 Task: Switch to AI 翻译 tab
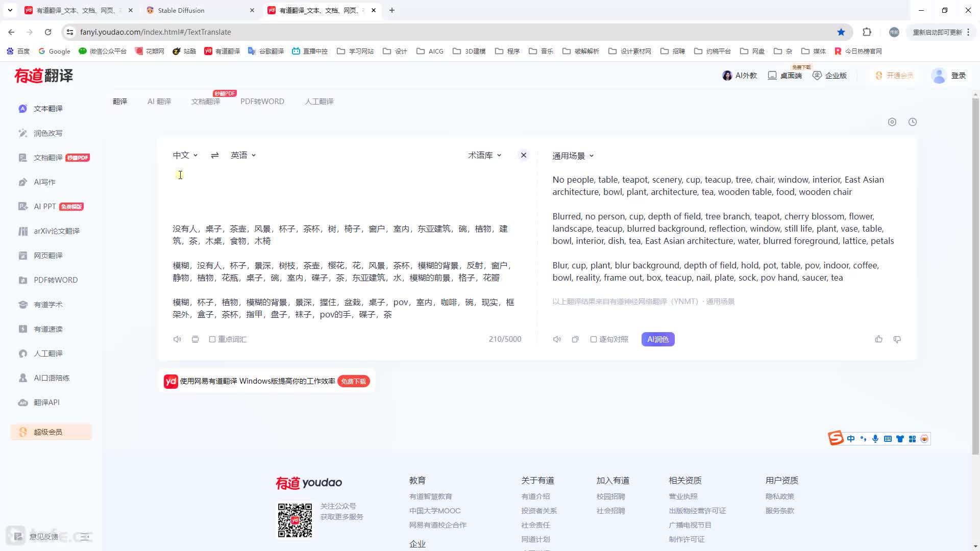[x=159, y=102]
